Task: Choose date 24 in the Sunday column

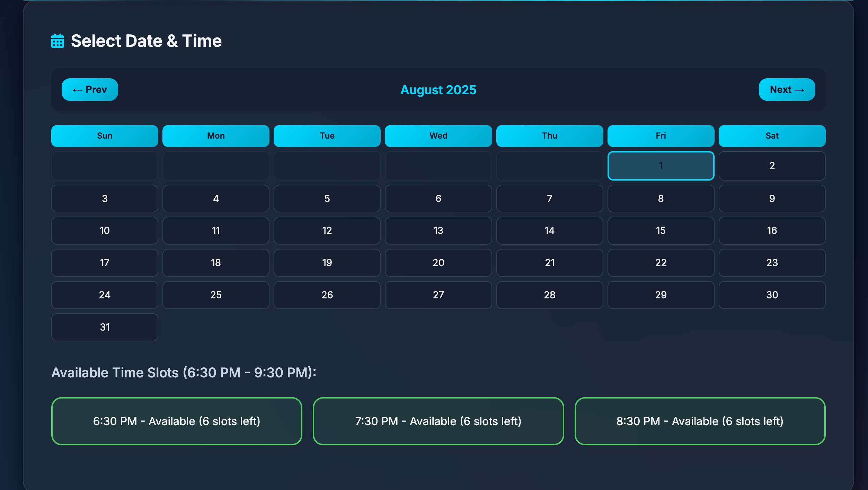Action: 105,295
